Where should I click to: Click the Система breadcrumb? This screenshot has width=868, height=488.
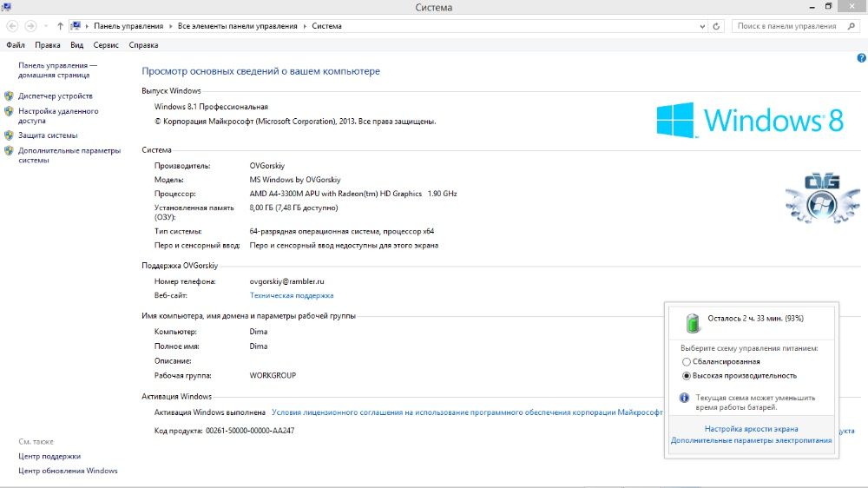click(326, 26)
